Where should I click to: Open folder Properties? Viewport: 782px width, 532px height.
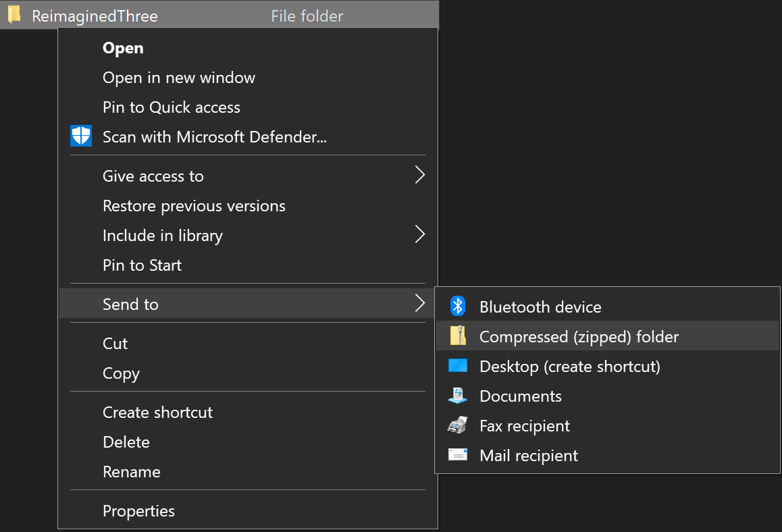138,511
